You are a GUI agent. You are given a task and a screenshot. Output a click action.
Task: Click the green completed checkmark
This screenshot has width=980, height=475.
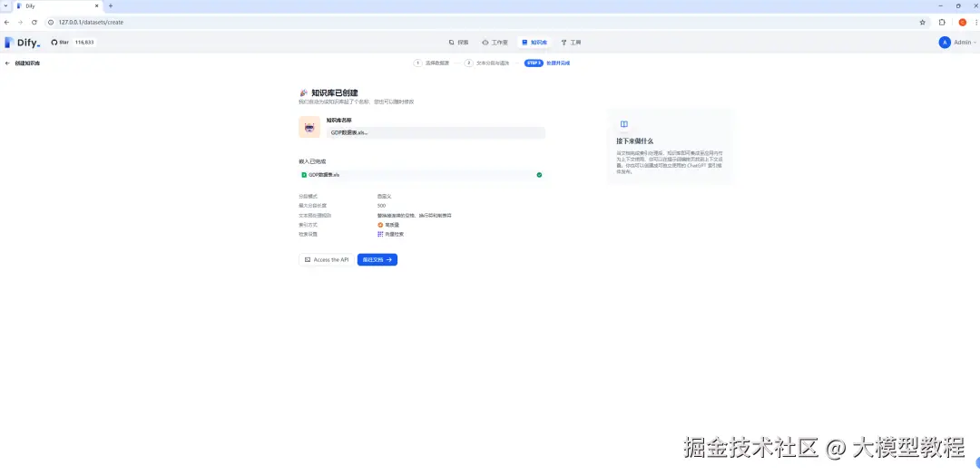coord(539,175)
